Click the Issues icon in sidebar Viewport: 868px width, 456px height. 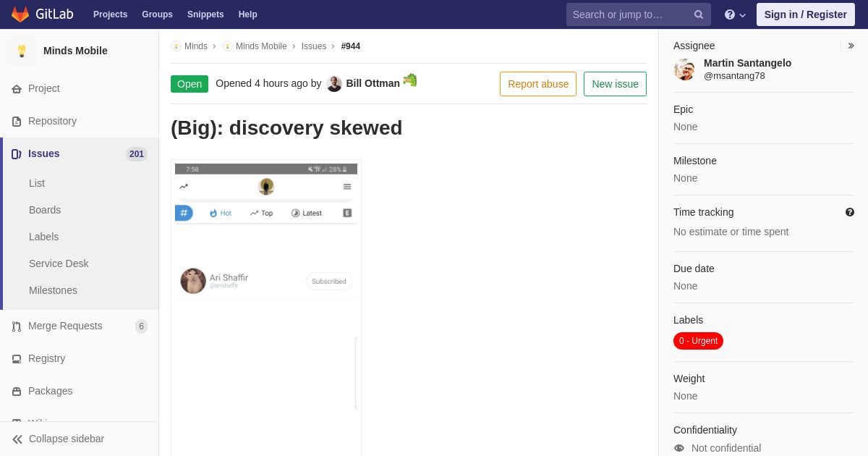(17, 154)
